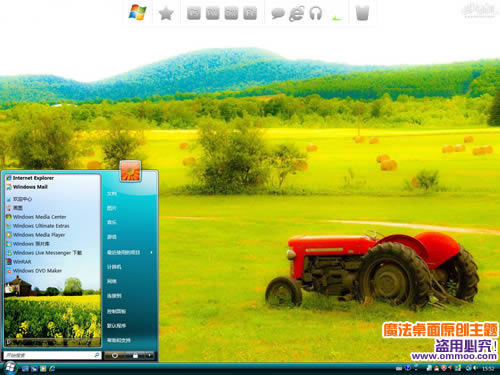Viewport: 500px width, 375px height.
Task: Click the lock button in Start menu
Action: 135,356
